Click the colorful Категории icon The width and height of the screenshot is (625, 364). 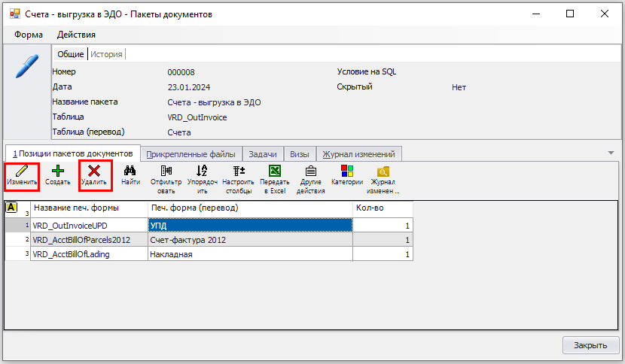point(347,171)
